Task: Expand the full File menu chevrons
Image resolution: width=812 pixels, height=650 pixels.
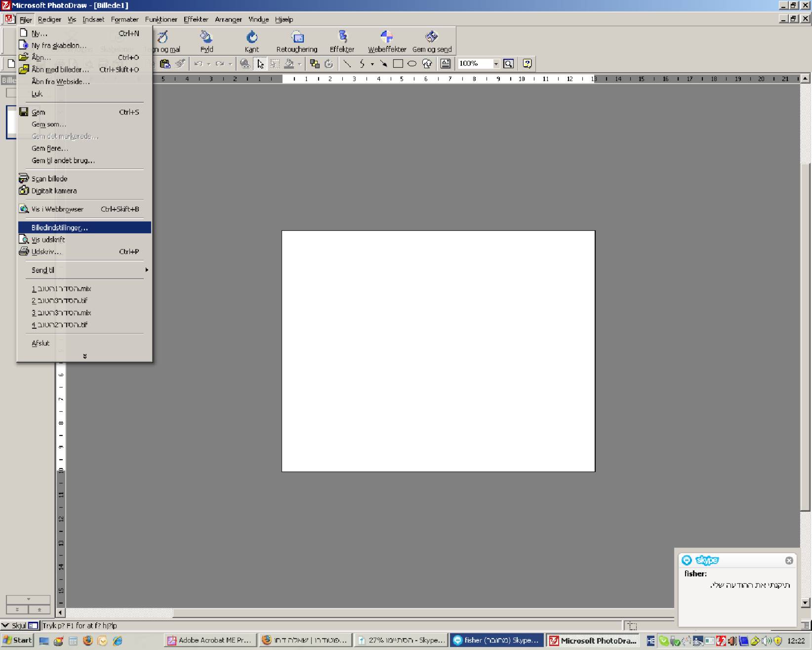Action: (x=85, y=356)
